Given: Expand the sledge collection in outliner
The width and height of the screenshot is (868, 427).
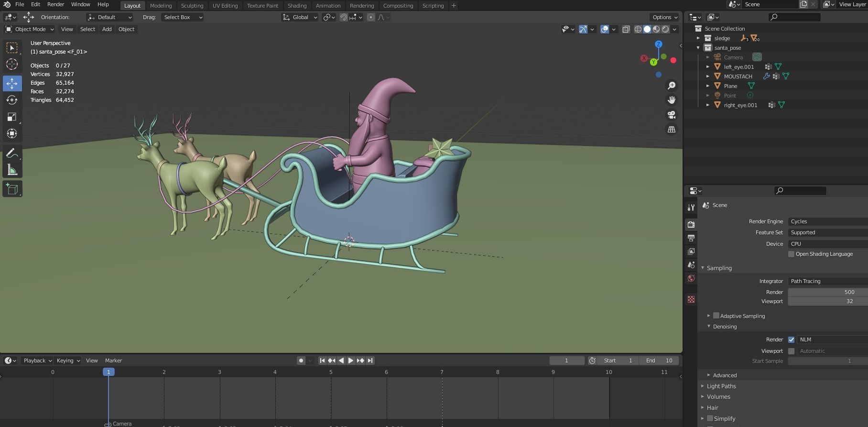Looking at the screenshot, I should [x=698, y=38].
